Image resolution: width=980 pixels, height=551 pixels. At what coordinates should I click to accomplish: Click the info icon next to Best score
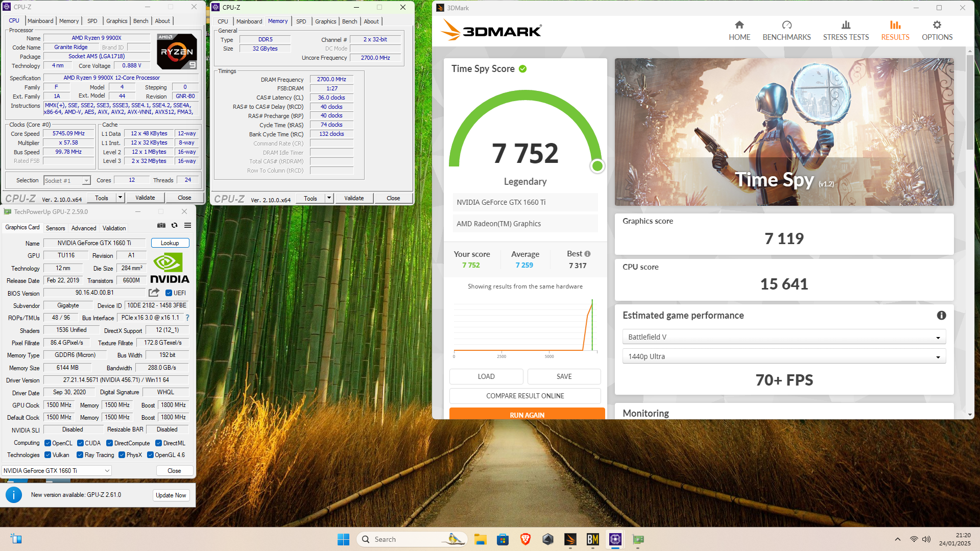(587, 254)
